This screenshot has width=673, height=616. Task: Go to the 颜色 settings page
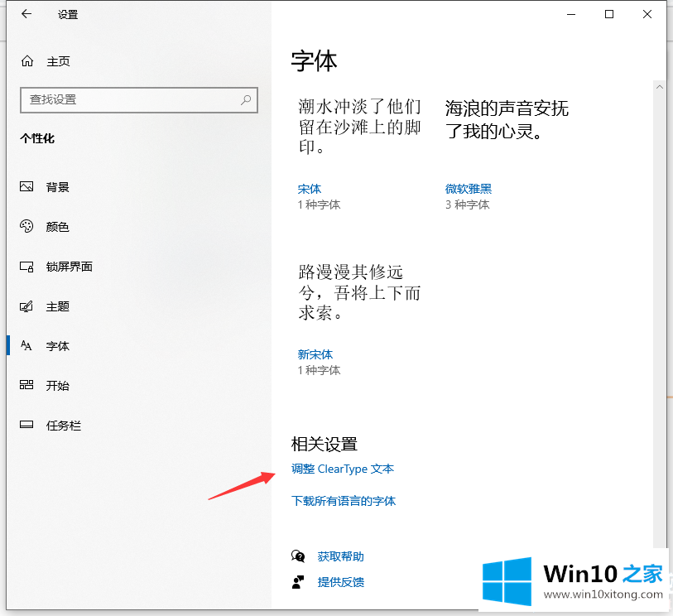coord(58,227)
